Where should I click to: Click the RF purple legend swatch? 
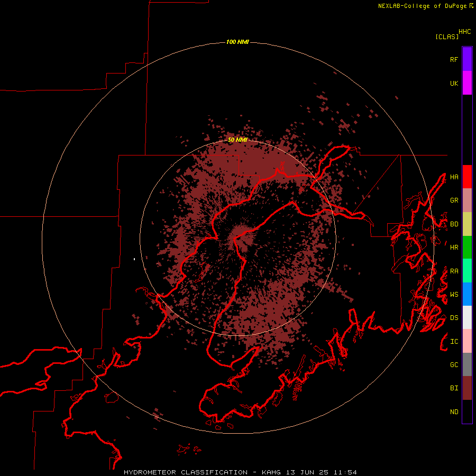(467, 59)
